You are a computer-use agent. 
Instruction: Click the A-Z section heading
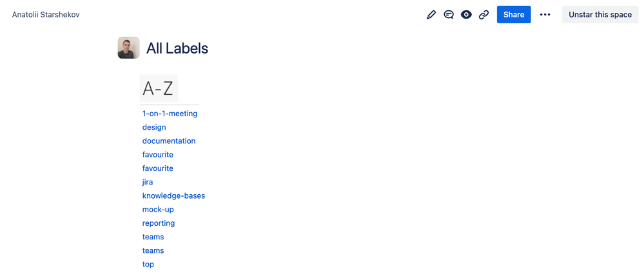click(x=158, y=88)
